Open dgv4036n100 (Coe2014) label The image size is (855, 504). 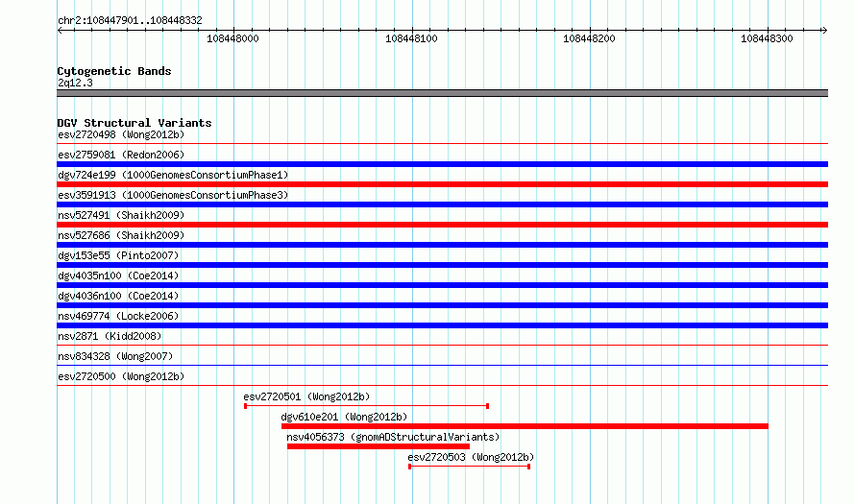pos(118,296)
